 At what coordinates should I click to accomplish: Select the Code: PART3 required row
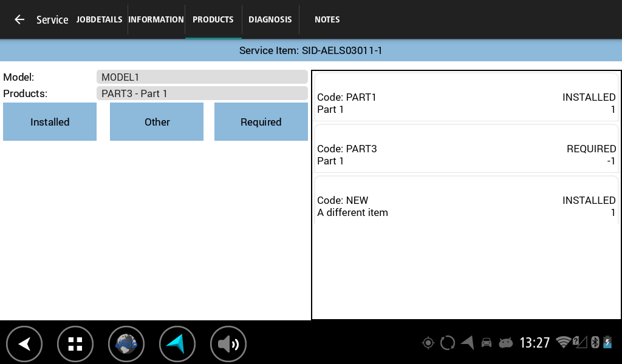[x=466, y=149]
